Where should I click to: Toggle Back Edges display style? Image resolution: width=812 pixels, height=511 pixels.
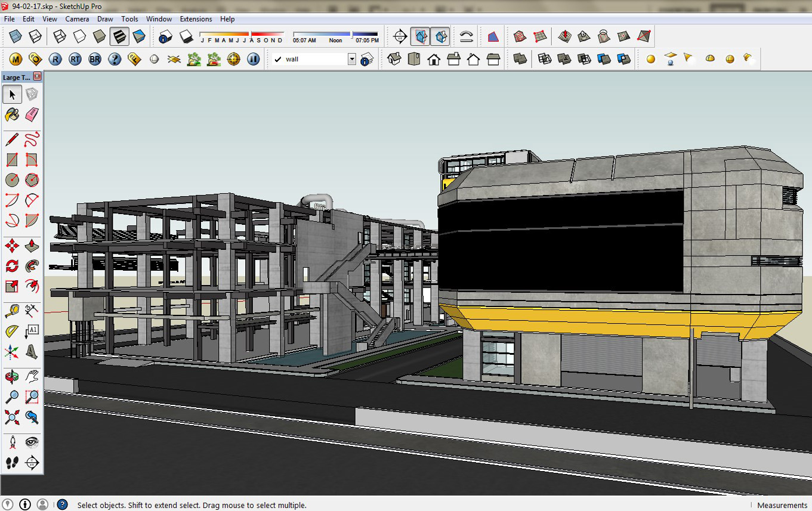point(35,36)
